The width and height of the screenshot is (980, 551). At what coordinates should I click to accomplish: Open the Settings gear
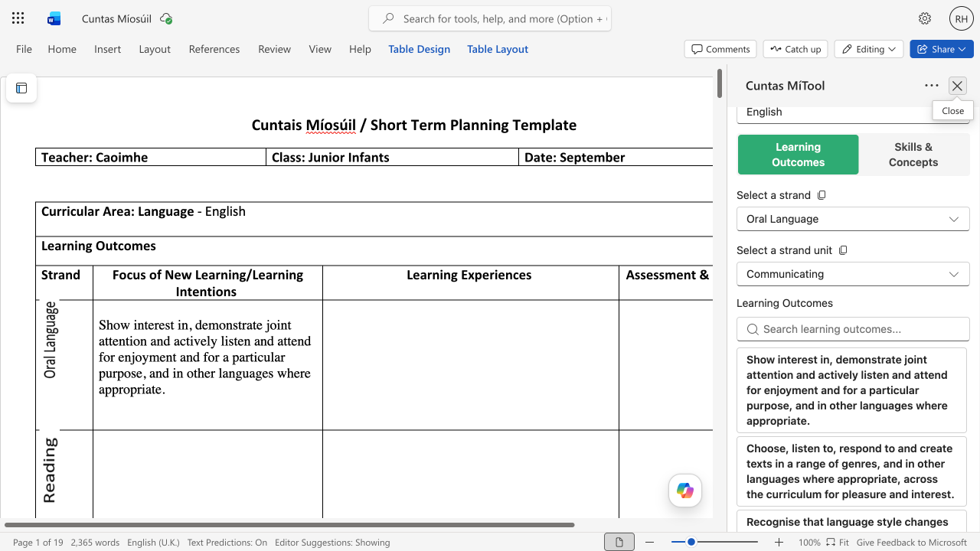[925, 18]
